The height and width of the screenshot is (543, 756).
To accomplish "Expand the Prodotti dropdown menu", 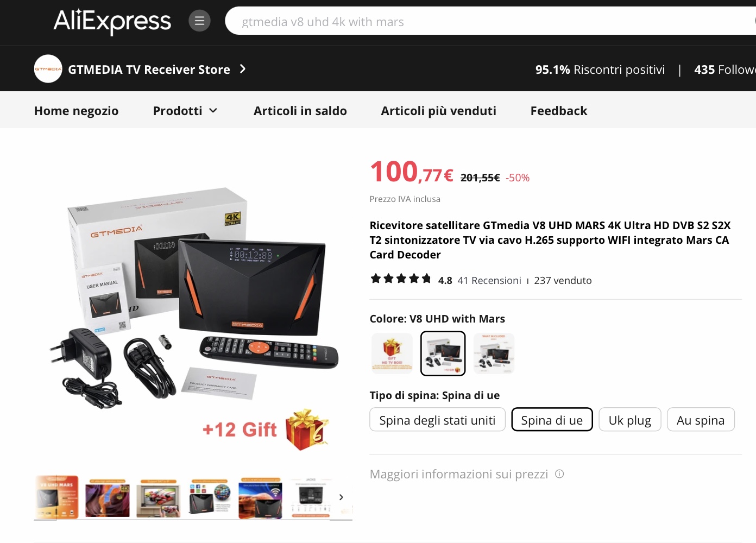I will [185, 111].
